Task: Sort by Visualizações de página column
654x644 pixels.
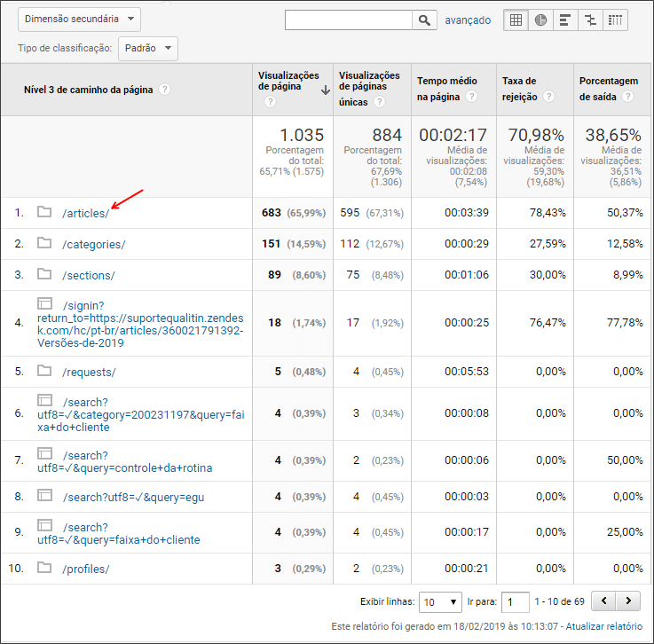Action: 288,81
